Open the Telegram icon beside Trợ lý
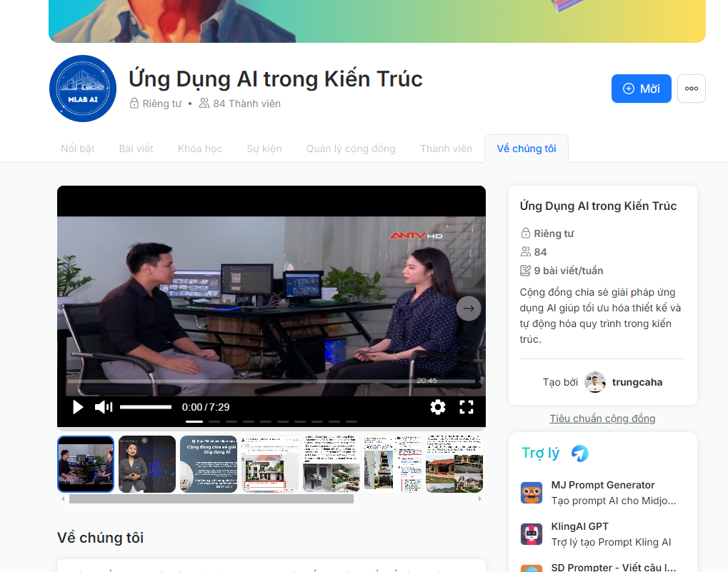This screenshot has width=728, height=572. coord(580,453)
